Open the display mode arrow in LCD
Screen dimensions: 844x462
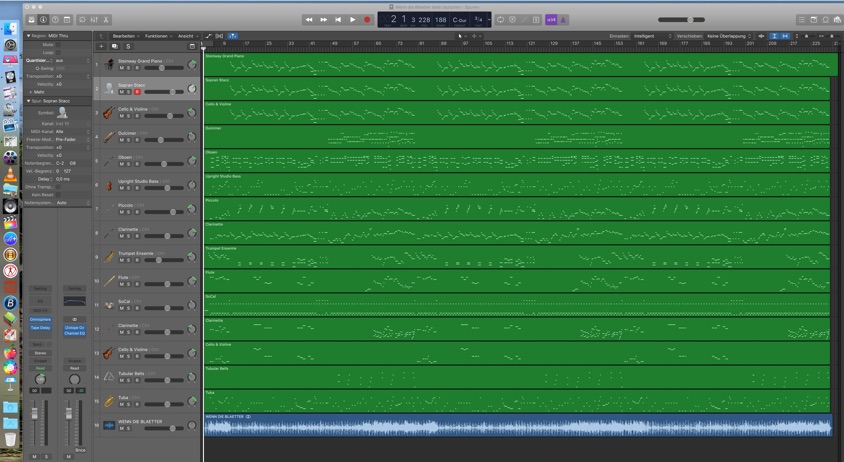[x=489, y=19]
